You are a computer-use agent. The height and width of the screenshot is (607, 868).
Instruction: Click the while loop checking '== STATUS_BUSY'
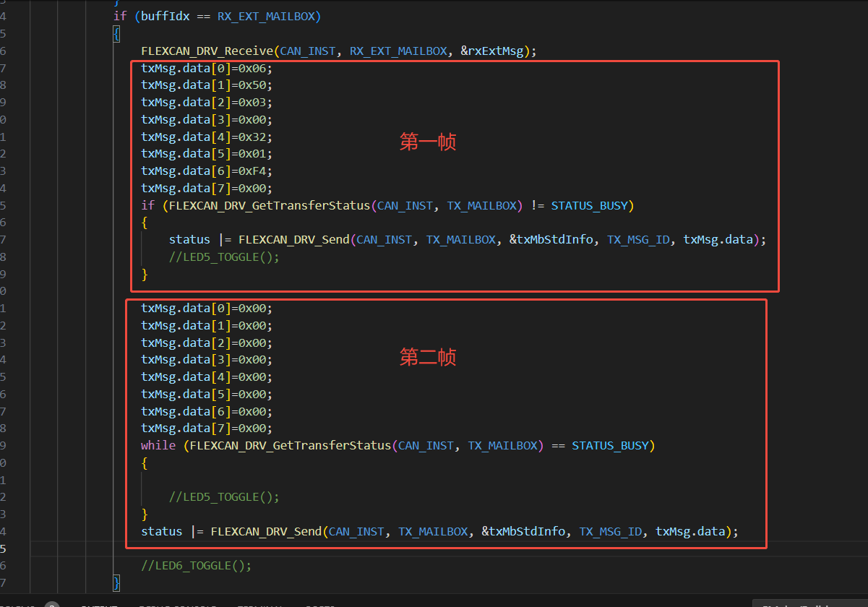(x=398, y=446)
